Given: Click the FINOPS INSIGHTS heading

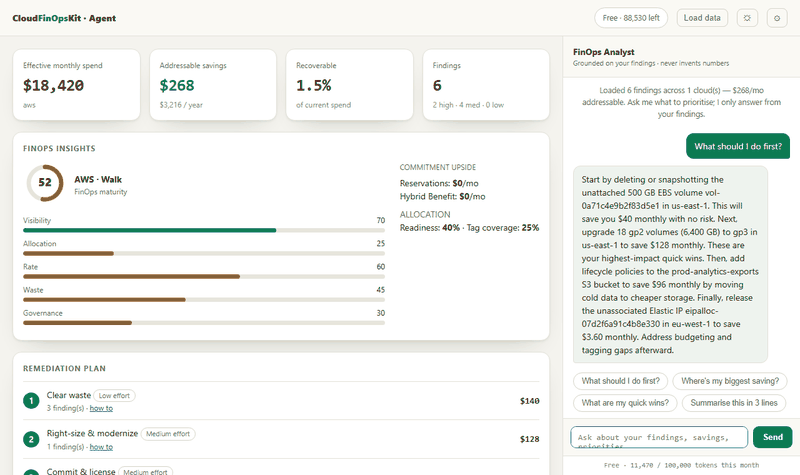Looking at the screenshot, I should point(59,148).
